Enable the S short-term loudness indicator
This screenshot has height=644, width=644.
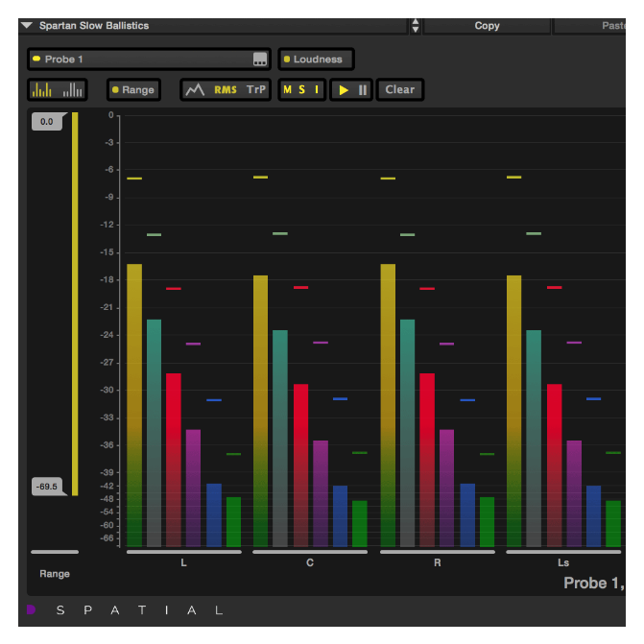(x=301, y=90)
